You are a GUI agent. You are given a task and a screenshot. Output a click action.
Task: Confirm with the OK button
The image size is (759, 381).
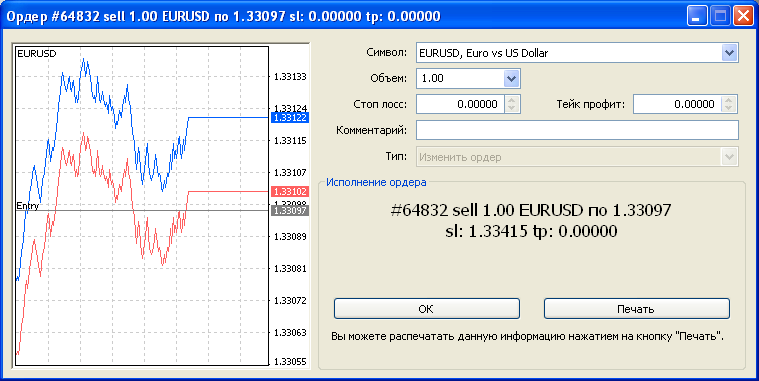426,309
